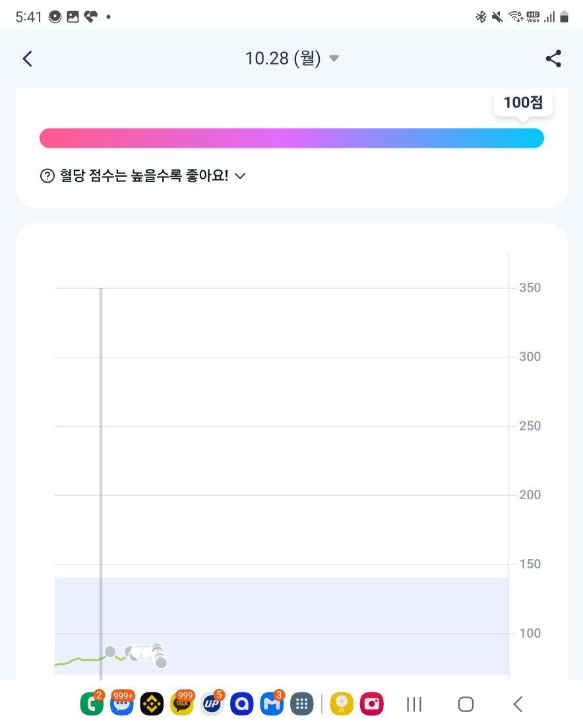Open the messages app with 999+ badge
The height and width of the screenshot is (728, 583).
[122, 704]
